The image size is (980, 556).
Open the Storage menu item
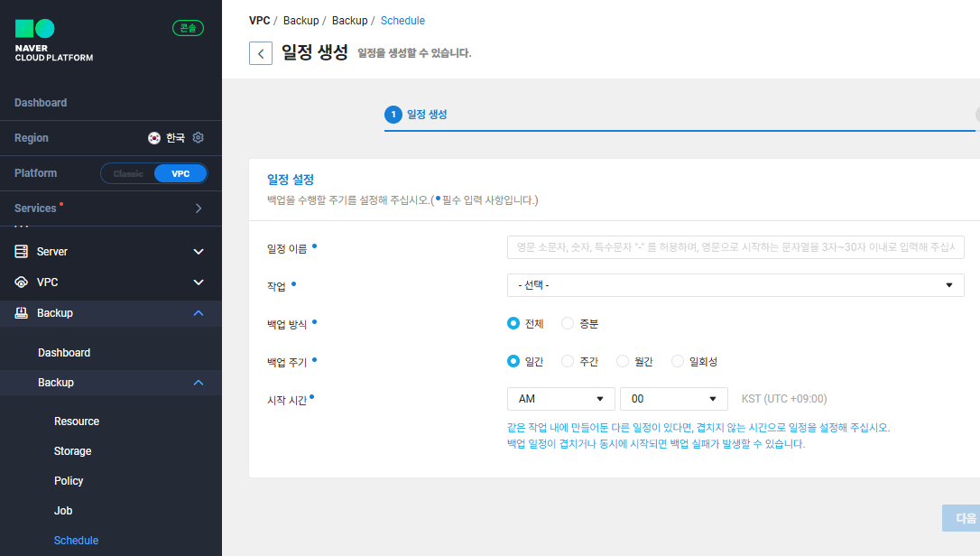72,451
